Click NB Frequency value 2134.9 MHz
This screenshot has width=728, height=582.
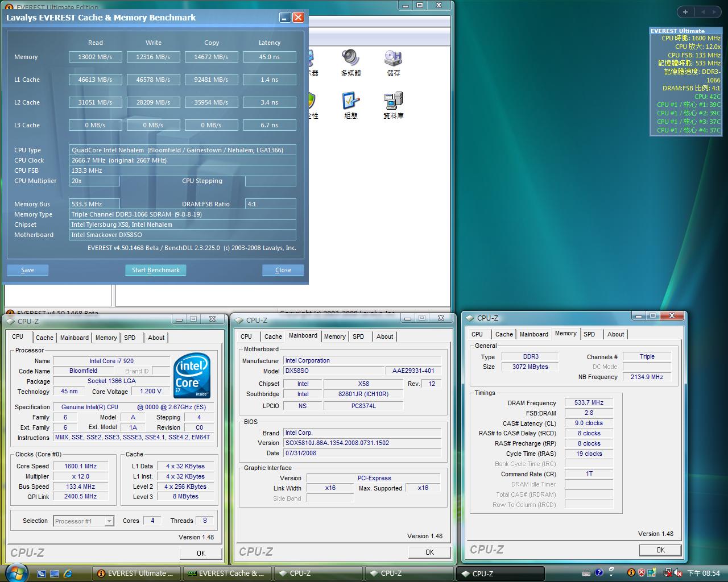(647, 377)
